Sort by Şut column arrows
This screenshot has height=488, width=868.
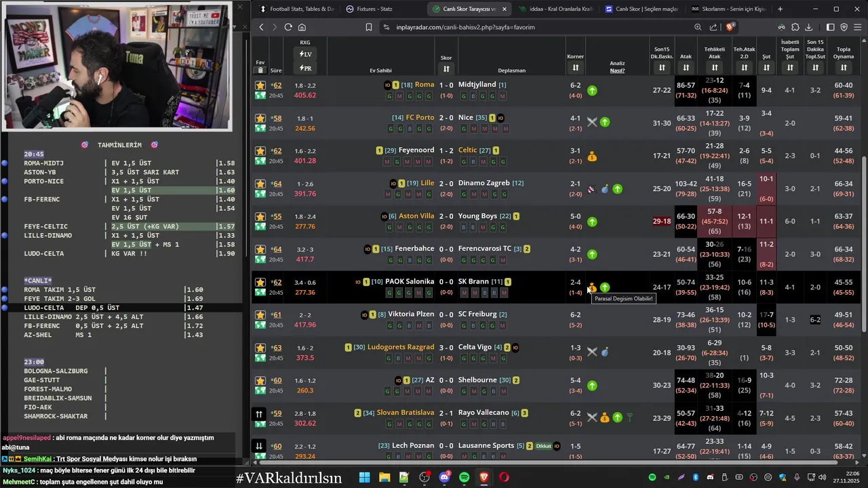tap(766, 67)
